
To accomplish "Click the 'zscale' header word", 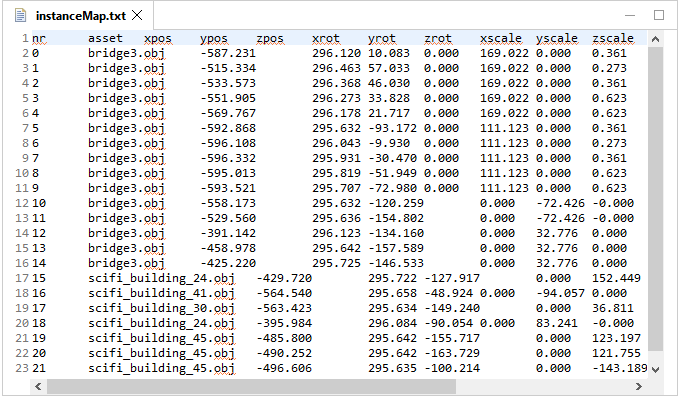I will (x=613, y=38).
